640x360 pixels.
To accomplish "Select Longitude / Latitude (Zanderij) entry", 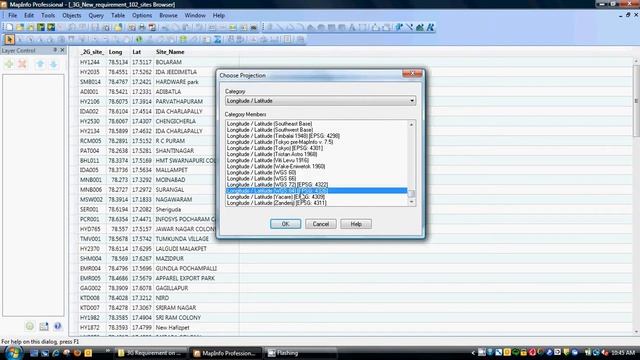I will (x=276, y=203).
